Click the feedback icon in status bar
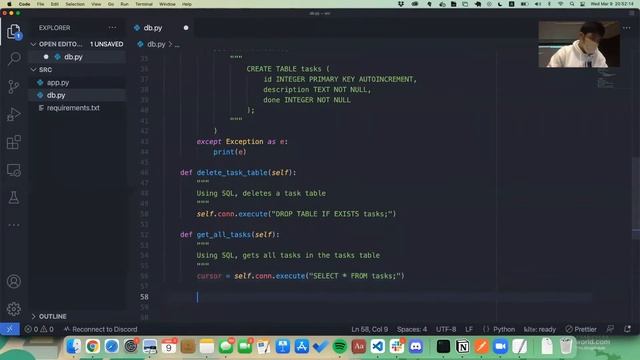640x360 pixels. pyautogui.click(x=610, y=329)
